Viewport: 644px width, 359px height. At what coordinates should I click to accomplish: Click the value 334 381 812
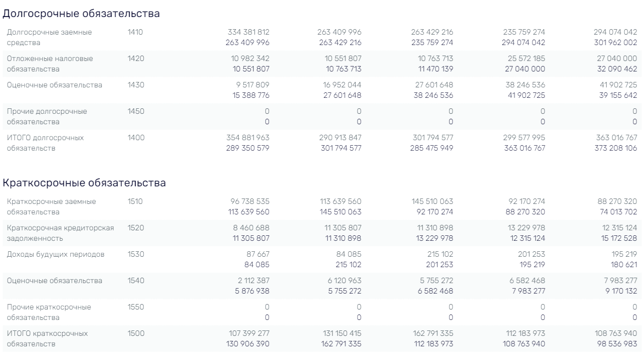(249, 32)
